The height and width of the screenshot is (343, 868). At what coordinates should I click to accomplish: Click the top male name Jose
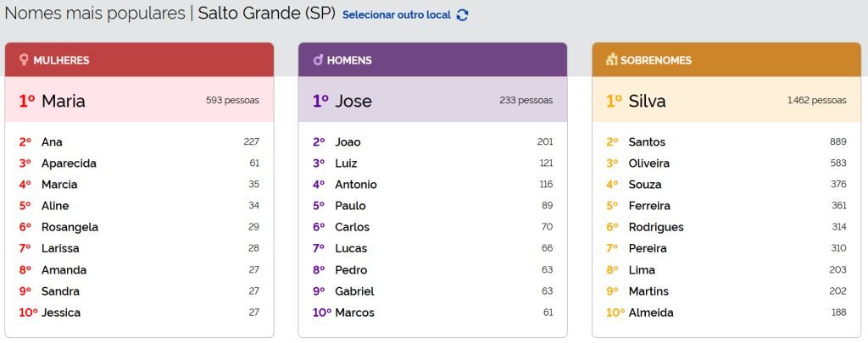coord(353,102)
